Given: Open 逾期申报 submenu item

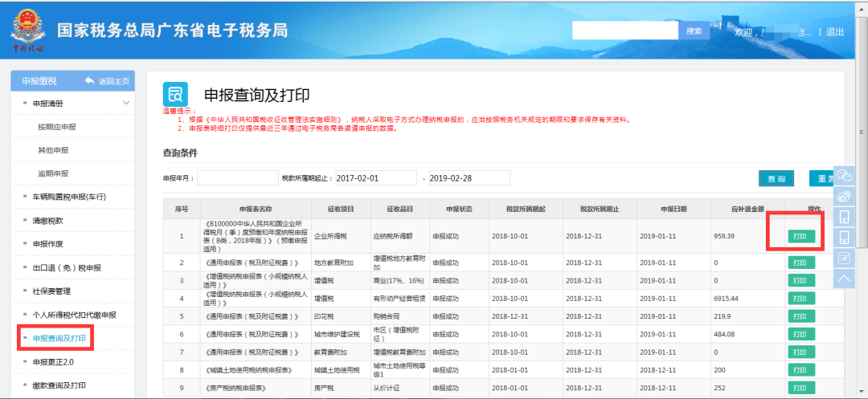Looking at the screenshot, I should tap(53, 173).
